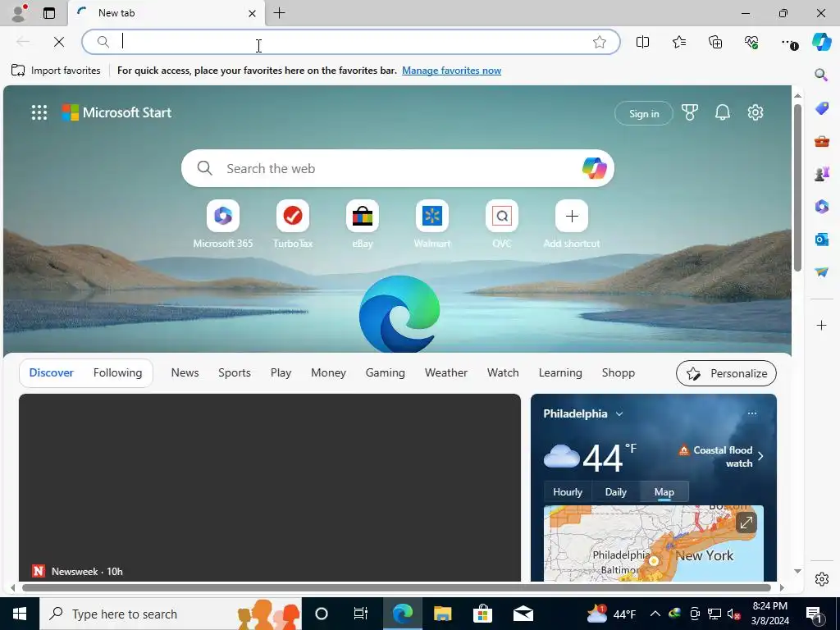Image resolution: width=840 pixels, height=630 pixels.
Task: Click the address bar input
Action: coord(351,42)
